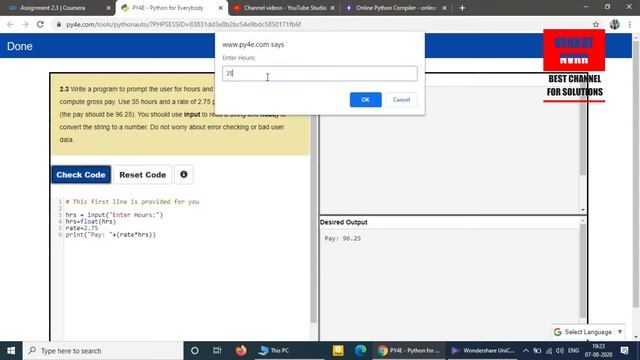Click the code editor vertical scrollbar
Image resolution: width=640 pixels, height=360 pixels.
313,220
